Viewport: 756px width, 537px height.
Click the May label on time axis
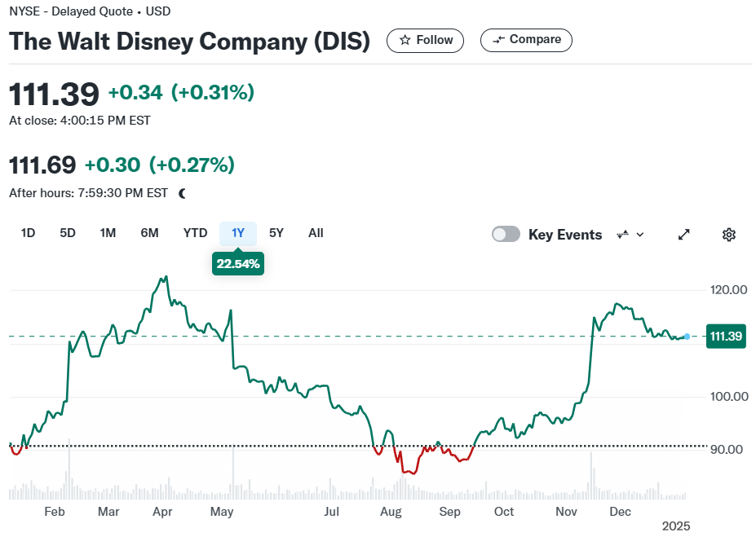(x=222, y=512)
